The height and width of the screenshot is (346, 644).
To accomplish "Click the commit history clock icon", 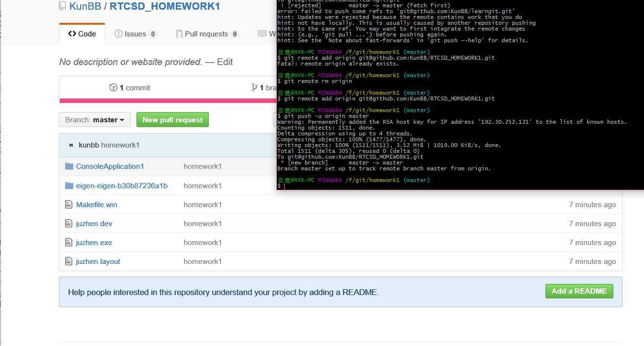I will [x=114, y=87].
